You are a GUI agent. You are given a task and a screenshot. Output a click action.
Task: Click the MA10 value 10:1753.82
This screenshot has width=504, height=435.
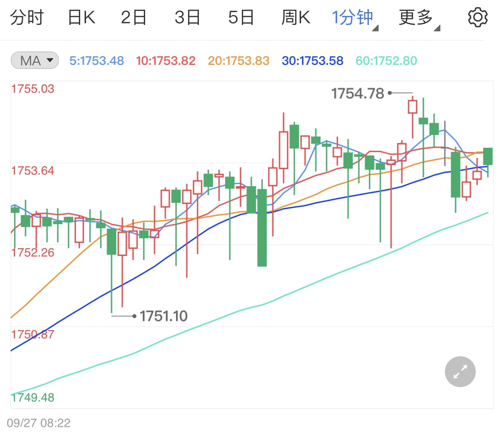[x=165, y=61]
